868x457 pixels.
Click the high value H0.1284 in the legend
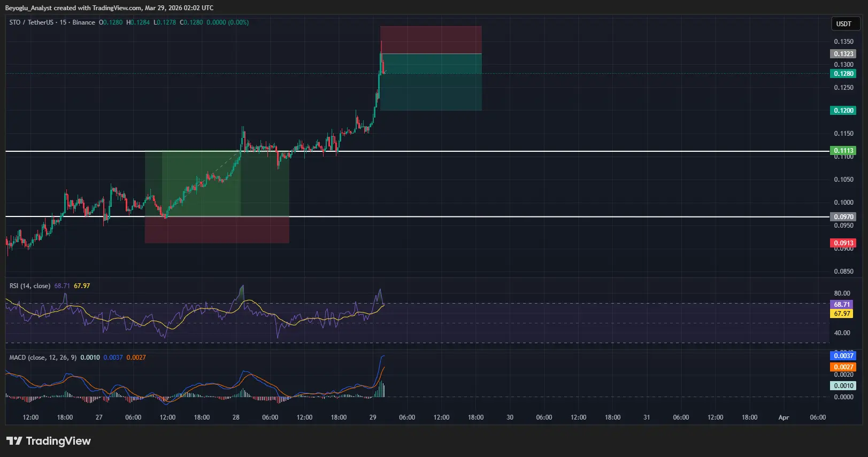(138, 22)
